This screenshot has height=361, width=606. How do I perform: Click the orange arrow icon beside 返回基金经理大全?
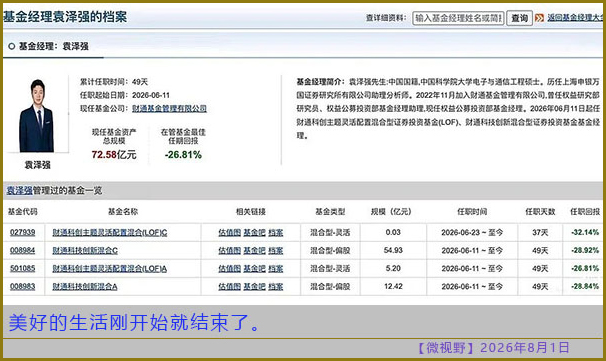540,18
